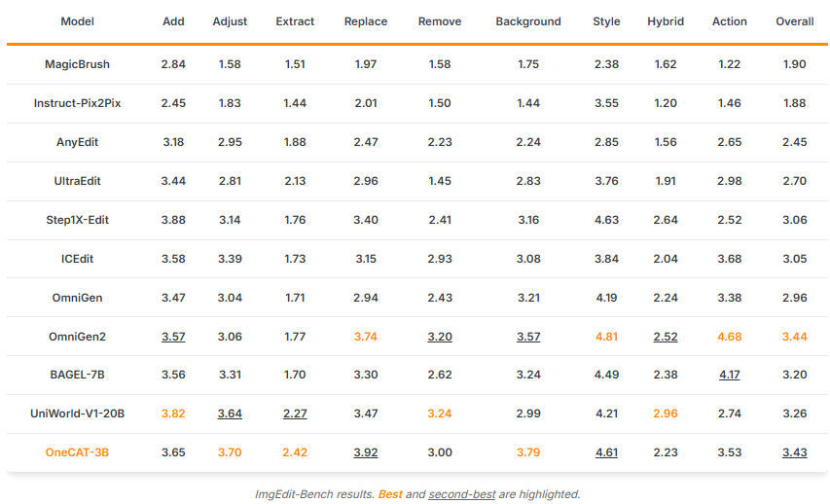Viewport: 830px width, 504px height.
Task: Select the UltraEdit model name
Action: 77,181
